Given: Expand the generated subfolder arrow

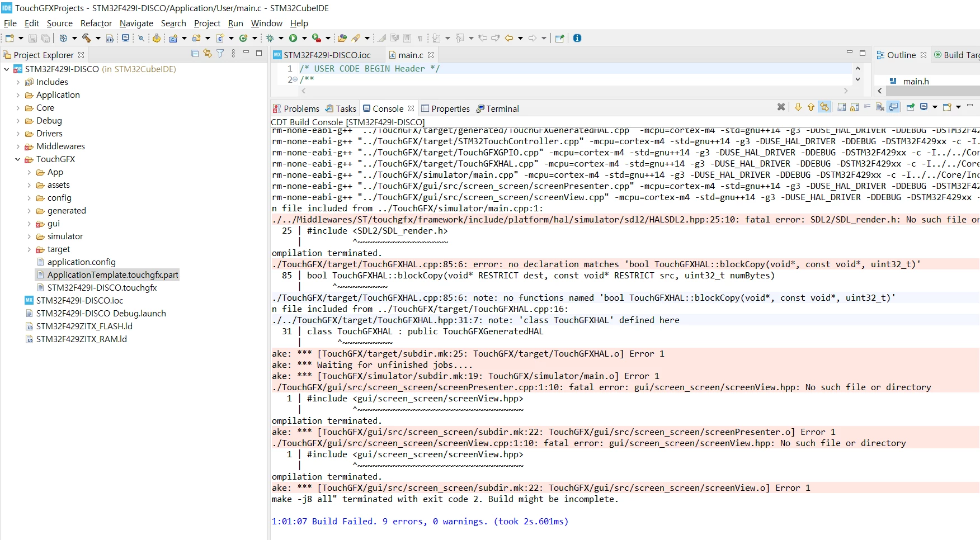Looking at the screenshot, I should point(29,211).
